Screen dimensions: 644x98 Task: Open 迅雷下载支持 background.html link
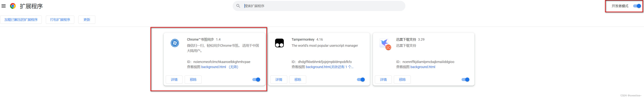423,67
